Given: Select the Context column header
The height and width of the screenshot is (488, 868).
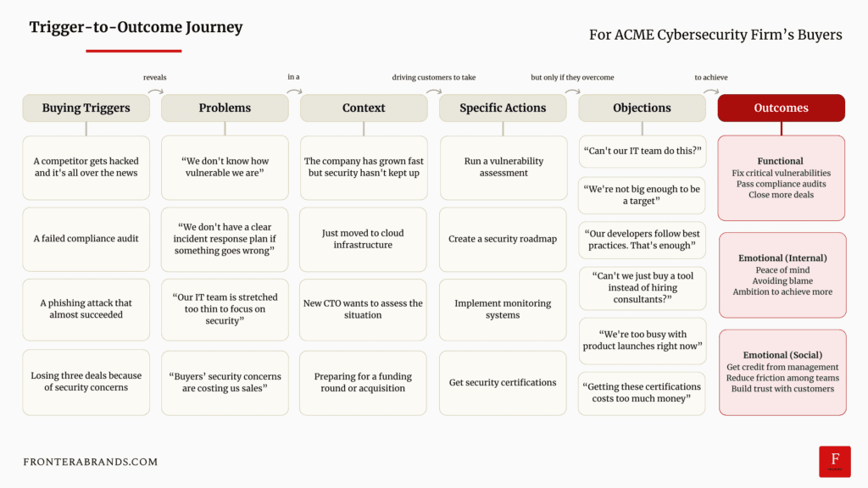Looking at the screenshot, I should 364,108.
